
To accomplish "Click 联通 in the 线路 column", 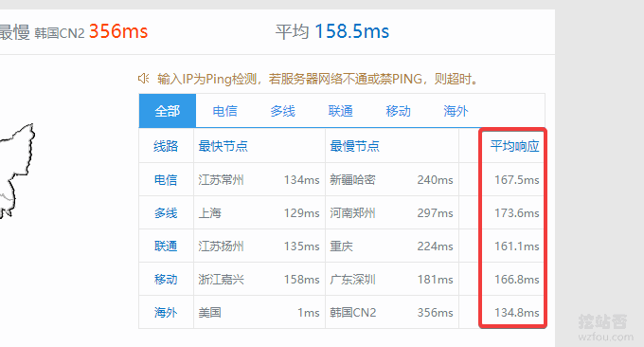I will click(166, 247).
